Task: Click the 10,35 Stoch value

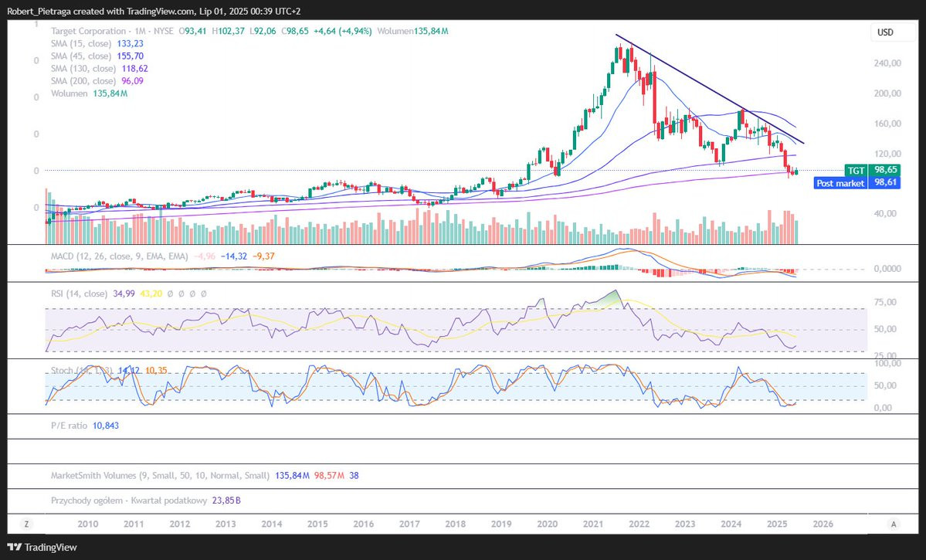Action: (x=156, y=371)
